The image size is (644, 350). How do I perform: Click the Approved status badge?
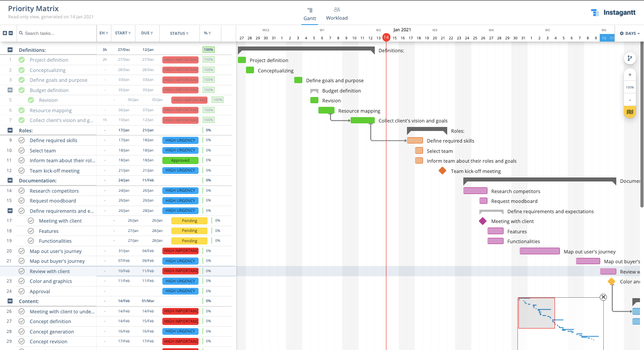(x=180, y=160)
